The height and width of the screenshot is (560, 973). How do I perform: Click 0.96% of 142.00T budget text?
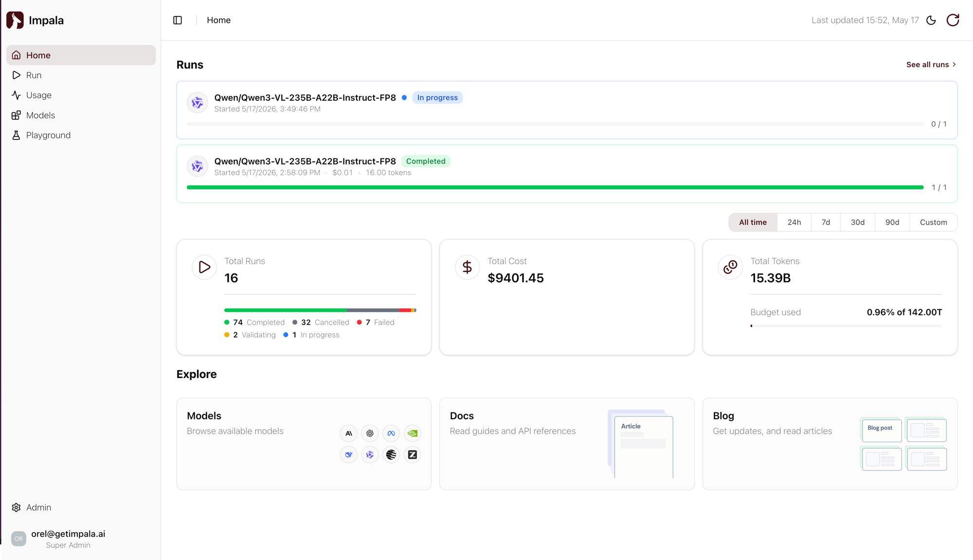coord(904,312)
